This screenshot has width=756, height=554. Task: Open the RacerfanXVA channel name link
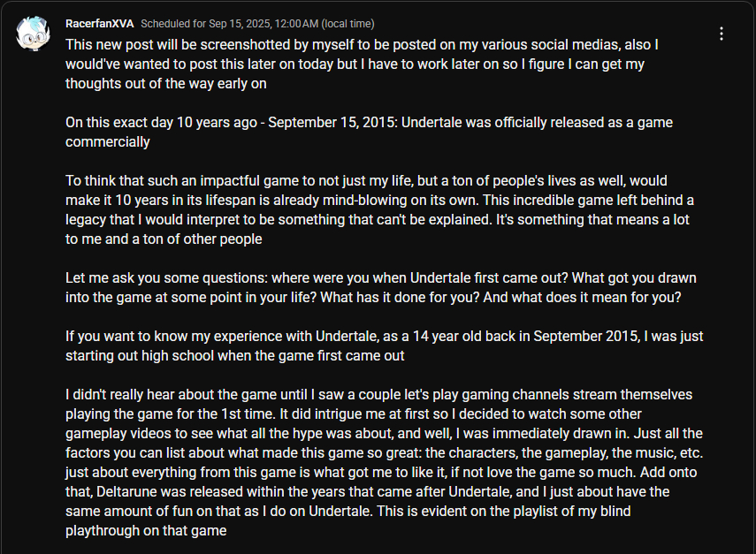pyautogui.click(x=99, y=23)
